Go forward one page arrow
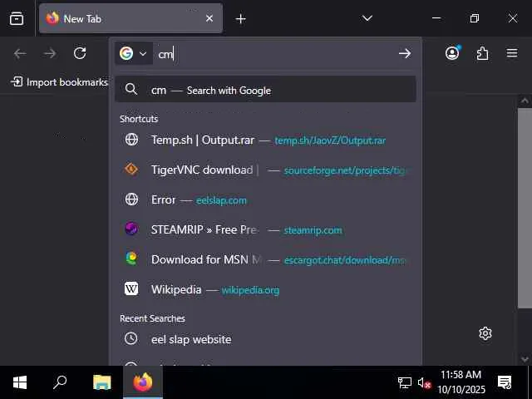The image size is (532, 399). click(50, 53)
